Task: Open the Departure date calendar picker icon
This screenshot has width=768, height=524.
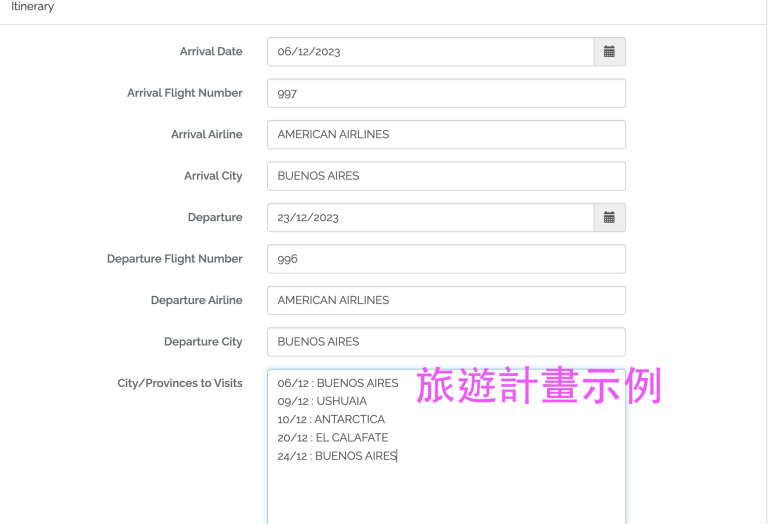Action: click(609, 217)
